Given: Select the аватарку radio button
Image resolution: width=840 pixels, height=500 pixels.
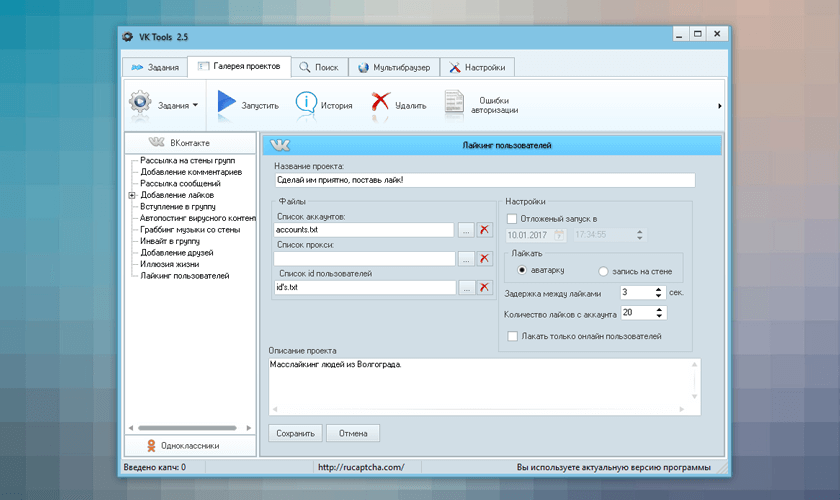Looking at the screenshot, I should (522, 270).
